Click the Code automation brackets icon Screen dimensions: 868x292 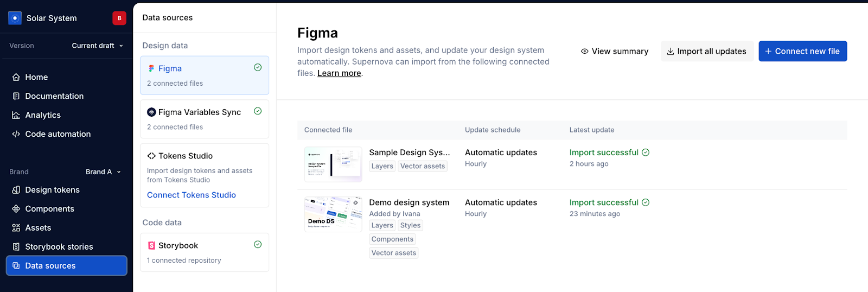coord(16,134)
